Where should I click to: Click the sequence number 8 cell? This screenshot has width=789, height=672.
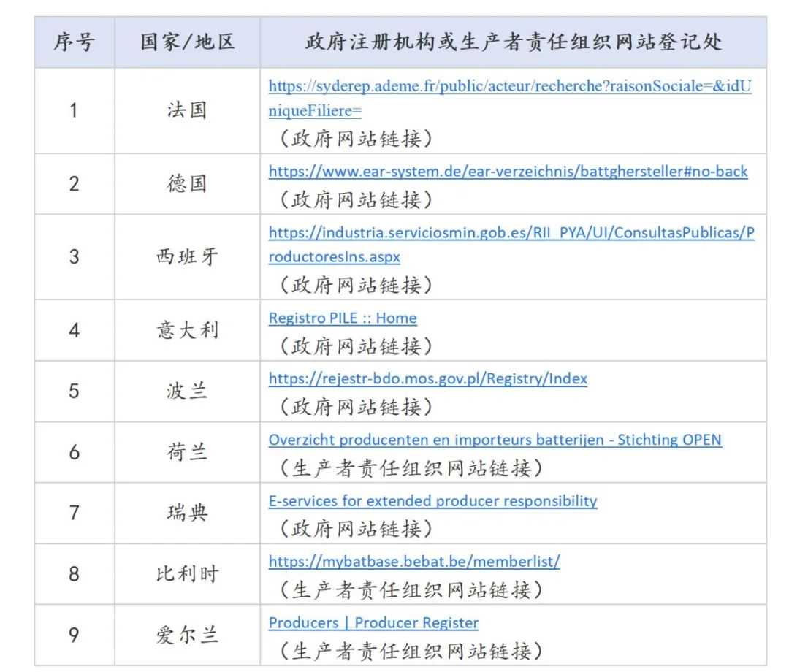[x=74, y=574]
